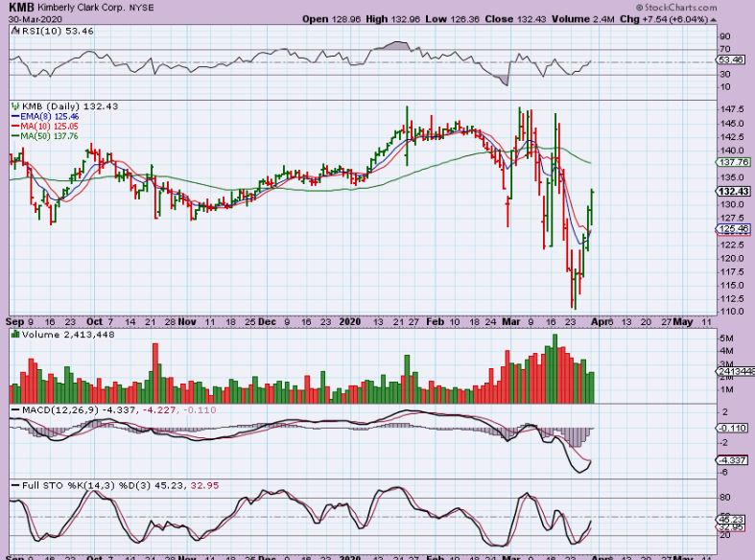This screenshot has width=755, height=560.
Task: Click the MACD(12,26,9) -4.337 label
Action: point(79,409)
